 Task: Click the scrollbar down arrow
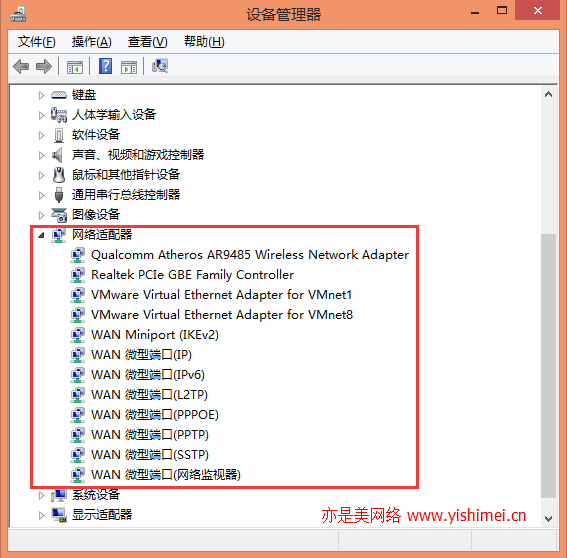548,519
